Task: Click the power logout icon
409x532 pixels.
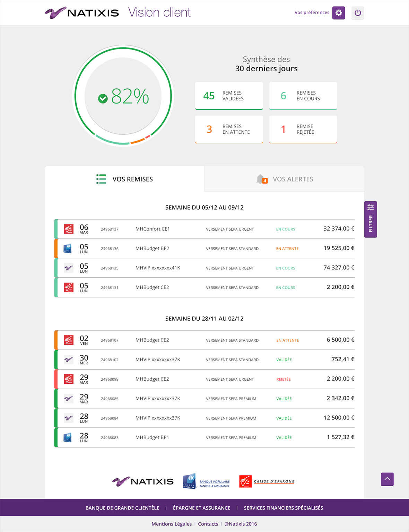Action: (358, 13)
